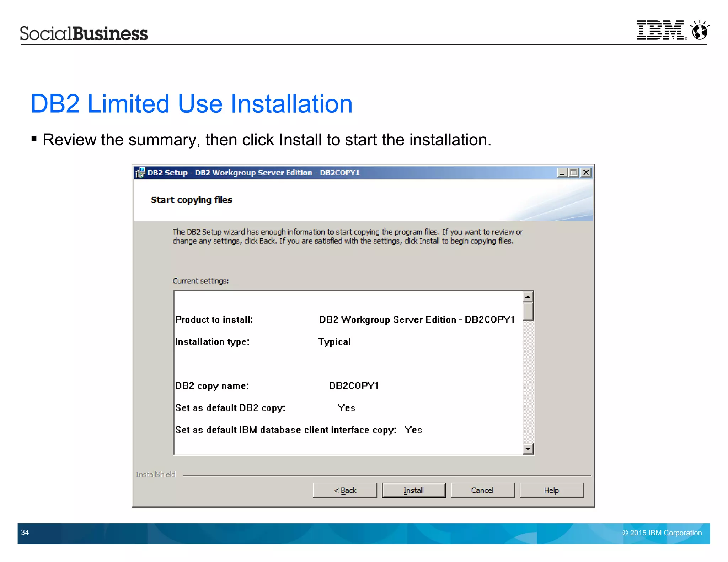Click the 'Installation type:' label

(x=212, y=342)
